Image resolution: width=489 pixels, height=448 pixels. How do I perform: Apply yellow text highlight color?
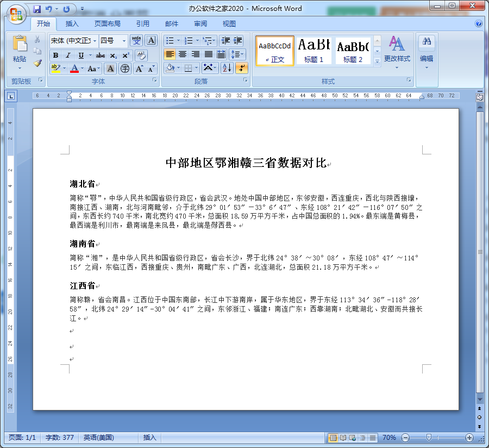click(x=56, y=69)
